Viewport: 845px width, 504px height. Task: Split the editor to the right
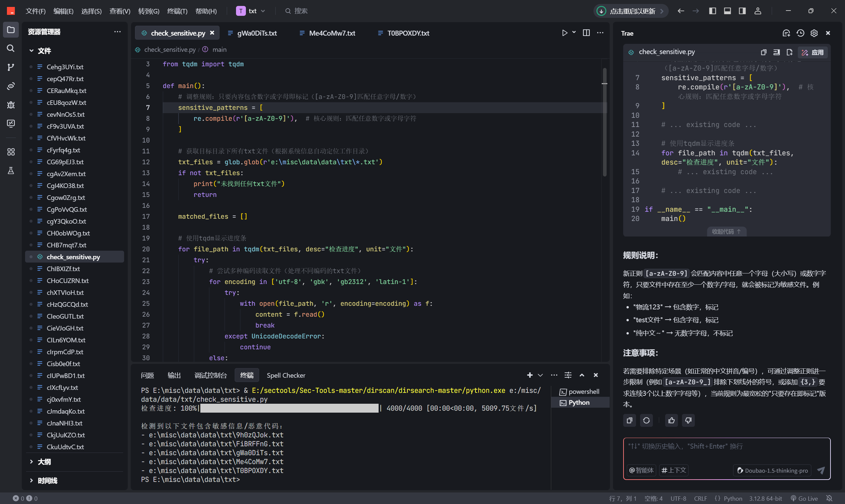coord(586,33)
